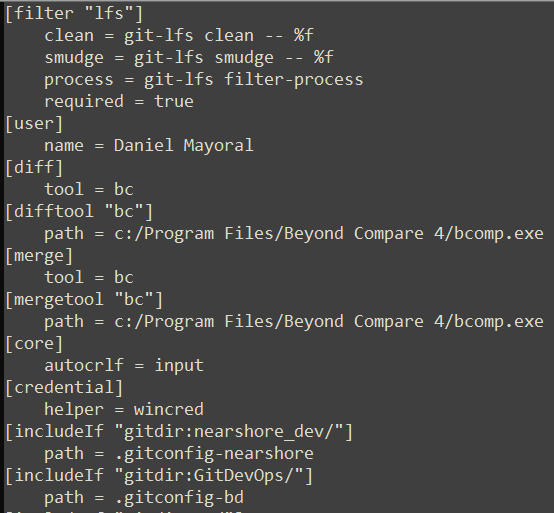Click the [filter "lfs"] section header
The image size is (554, 513).
point(75,14)
